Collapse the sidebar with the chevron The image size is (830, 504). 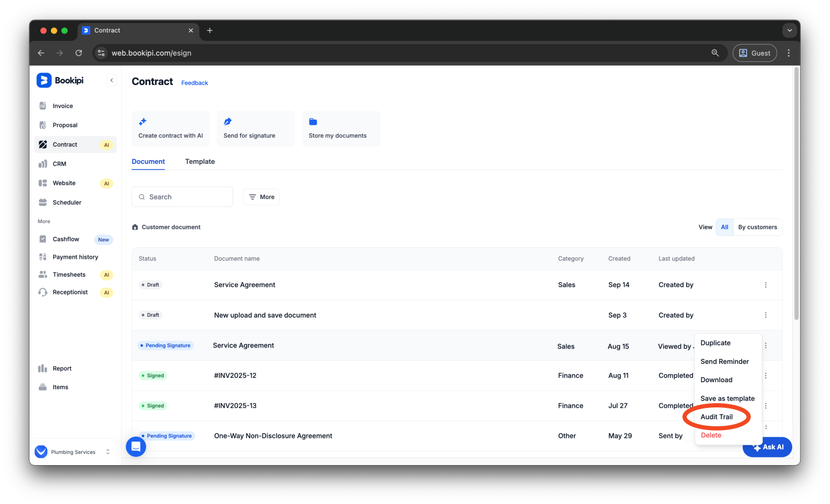coord(111,80)
